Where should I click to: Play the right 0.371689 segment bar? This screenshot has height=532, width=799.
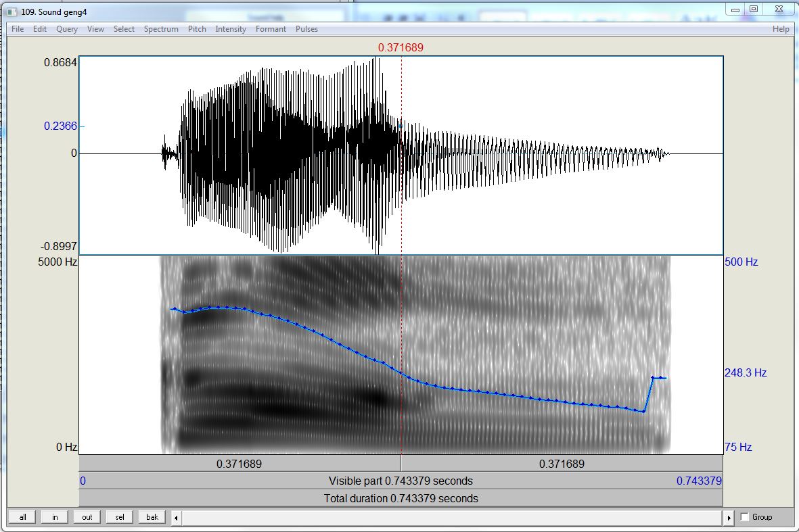click(x=562, y=464)
